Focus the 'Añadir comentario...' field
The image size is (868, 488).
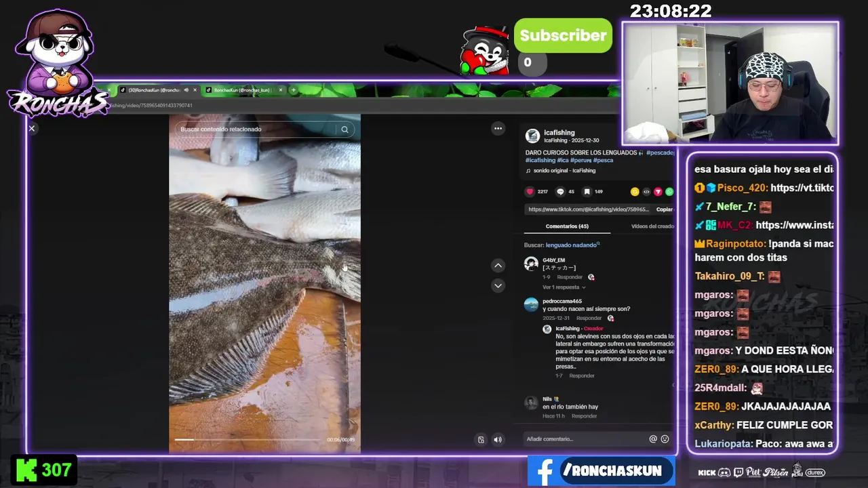(585, 439)
